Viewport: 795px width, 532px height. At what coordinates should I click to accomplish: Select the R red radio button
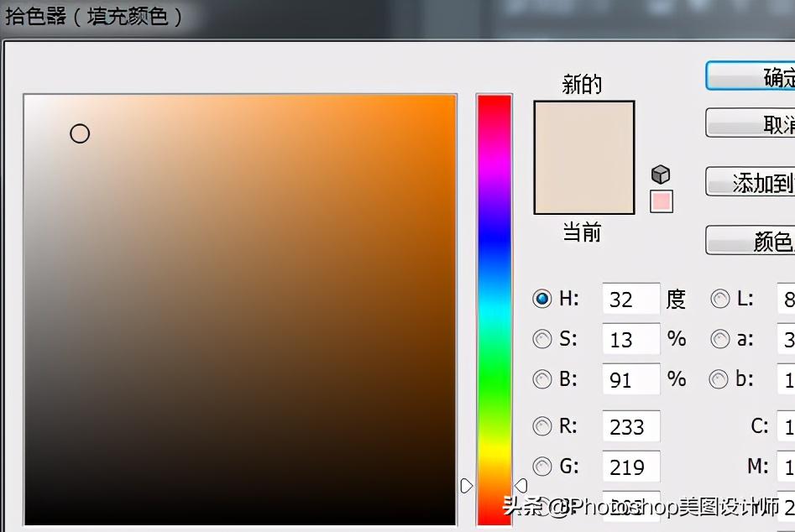click(542, 426)
